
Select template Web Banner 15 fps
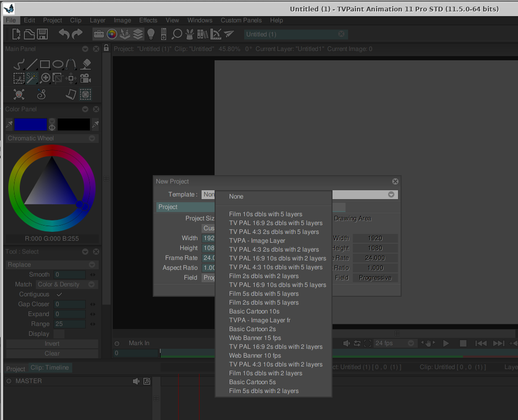[255, 338]
